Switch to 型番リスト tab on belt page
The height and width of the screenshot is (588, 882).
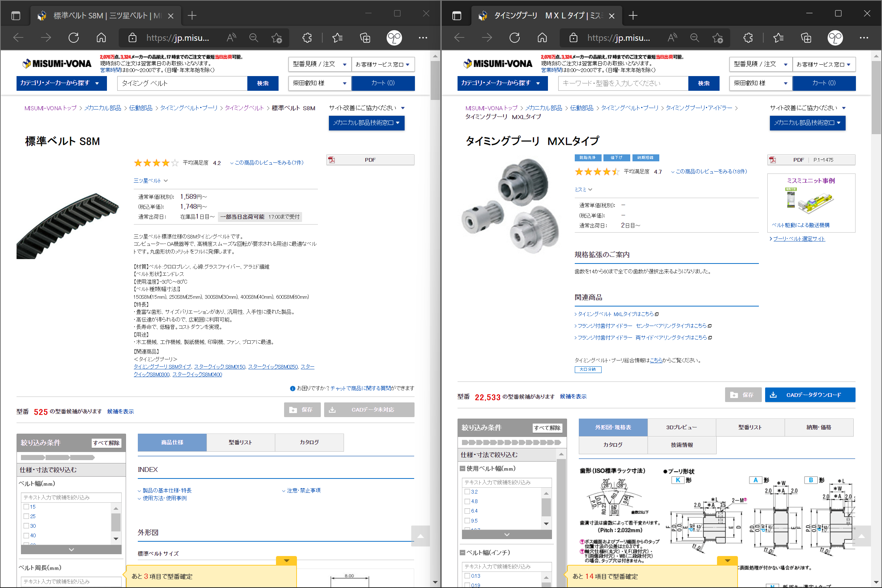pos(240,442)
